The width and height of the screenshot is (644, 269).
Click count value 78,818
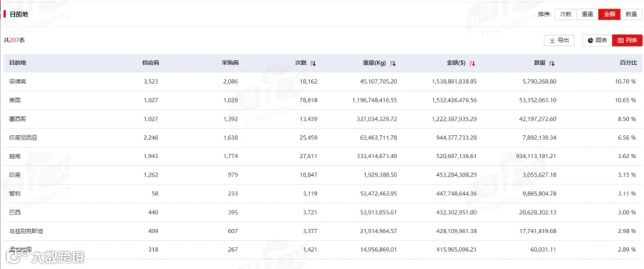309,100
